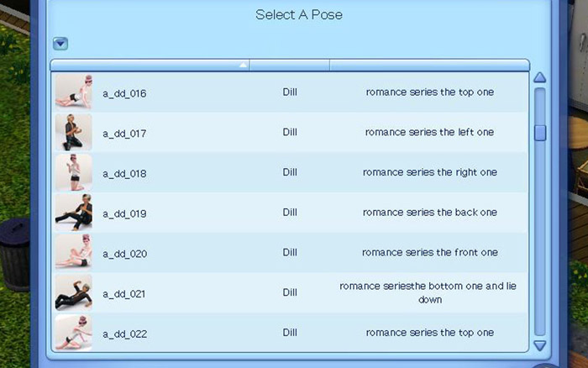Click the first column header with sort arrow

click(x=150, y=65)
